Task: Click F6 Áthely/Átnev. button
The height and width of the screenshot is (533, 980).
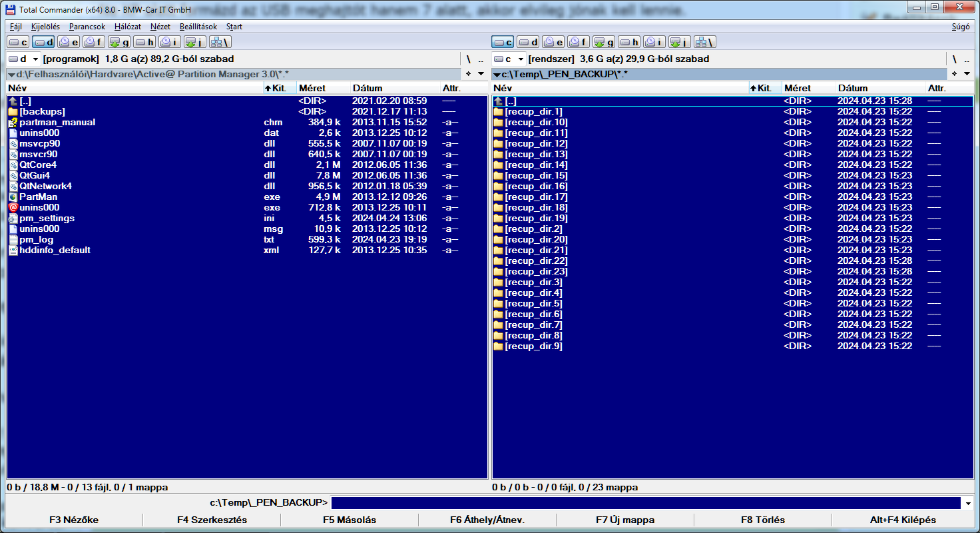Action: [x=487, y=520]
